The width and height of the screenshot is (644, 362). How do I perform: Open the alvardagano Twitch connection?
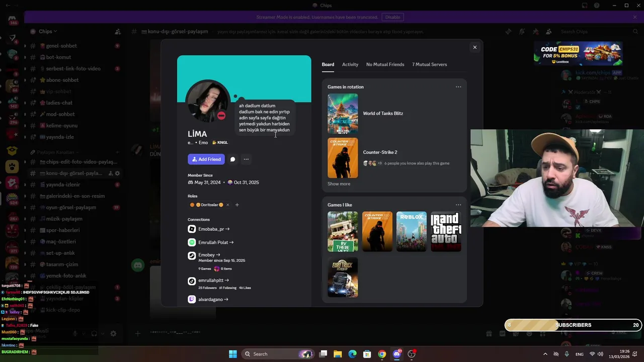tap(213, 300)
